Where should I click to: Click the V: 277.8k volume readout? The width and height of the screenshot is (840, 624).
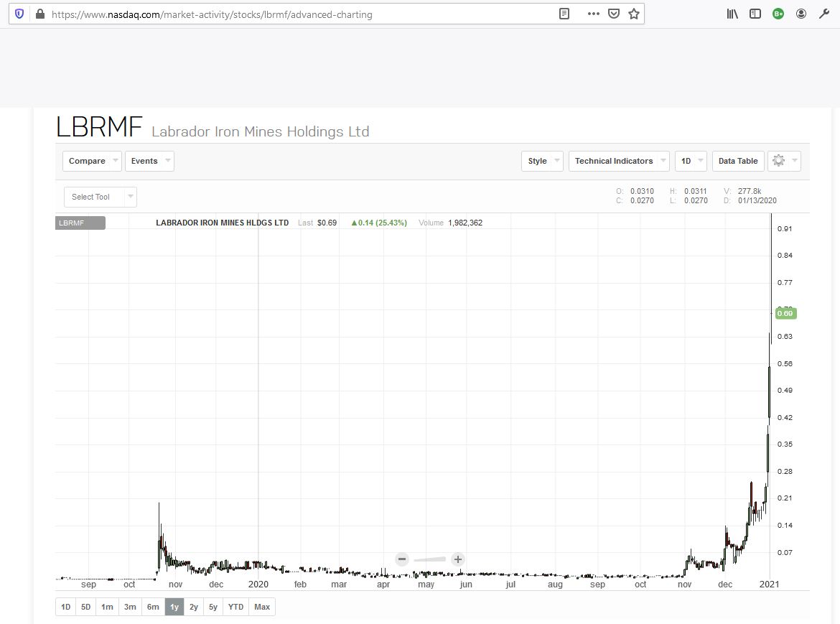[742, 191]
